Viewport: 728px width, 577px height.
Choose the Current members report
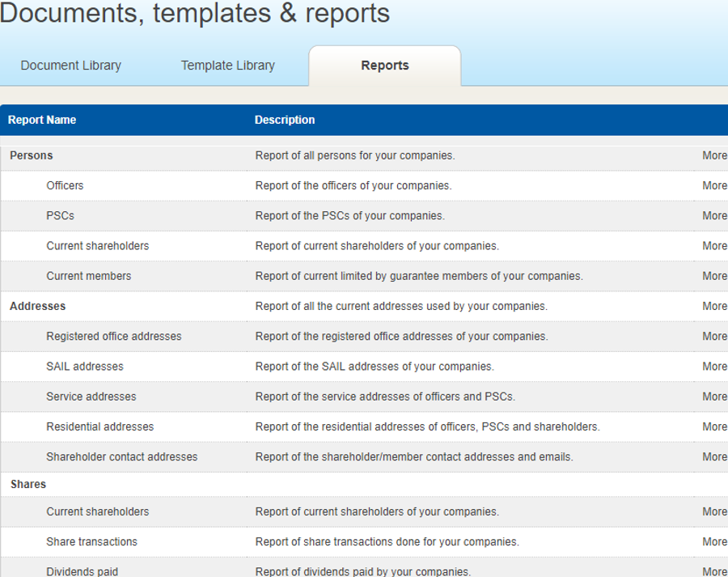(x=88, y=276)
